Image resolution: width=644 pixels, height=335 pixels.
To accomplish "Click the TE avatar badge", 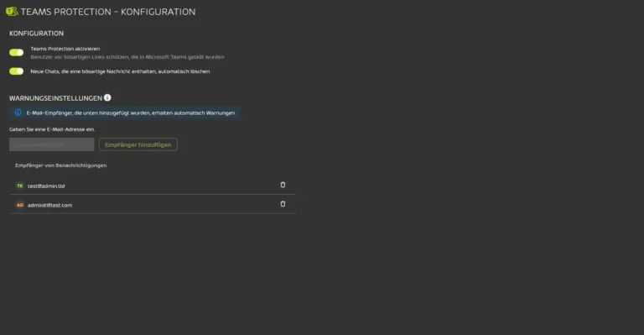I will click(20, 186).
